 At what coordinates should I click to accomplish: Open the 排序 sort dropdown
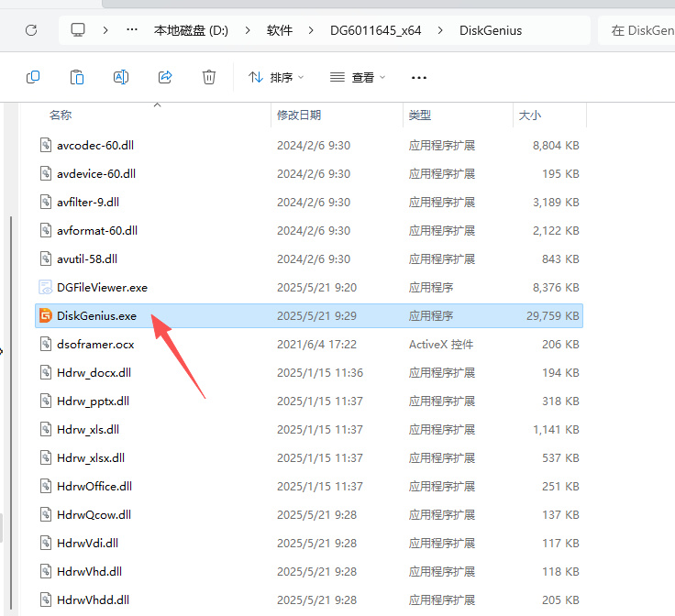(x=276, y=77)
